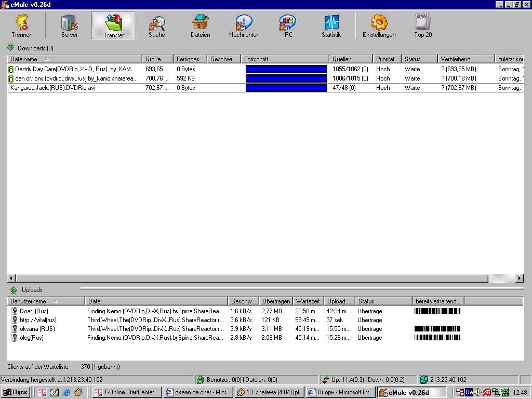The height and width of the screenshot is (399, 532).
Task: Open Einstellungen preferences
Action: [379, 25]
